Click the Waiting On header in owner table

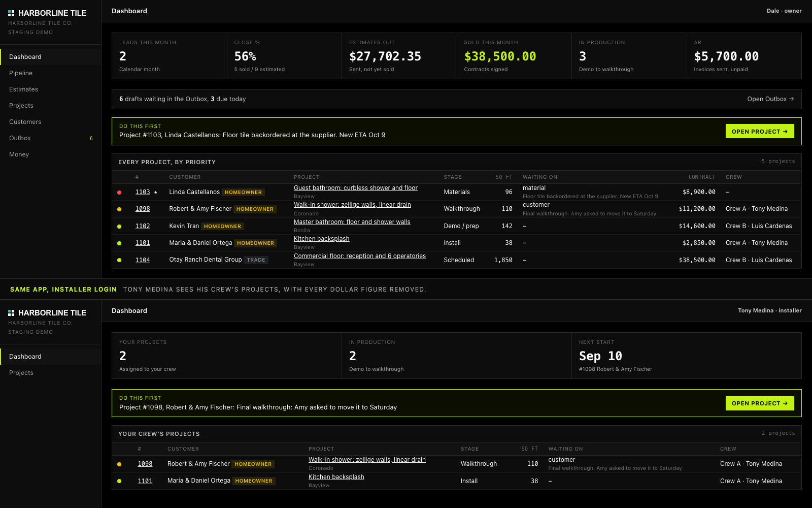540,177
